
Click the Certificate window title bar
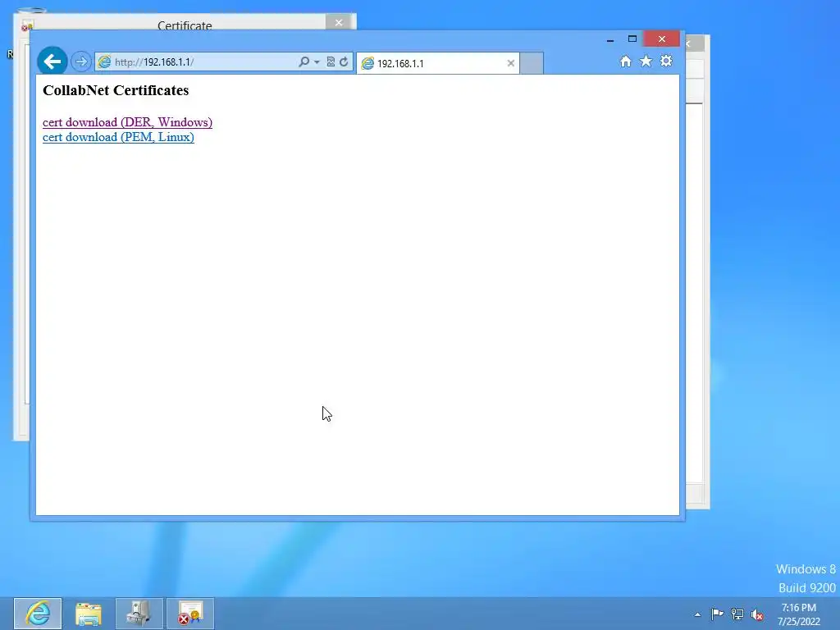[185, 24]
